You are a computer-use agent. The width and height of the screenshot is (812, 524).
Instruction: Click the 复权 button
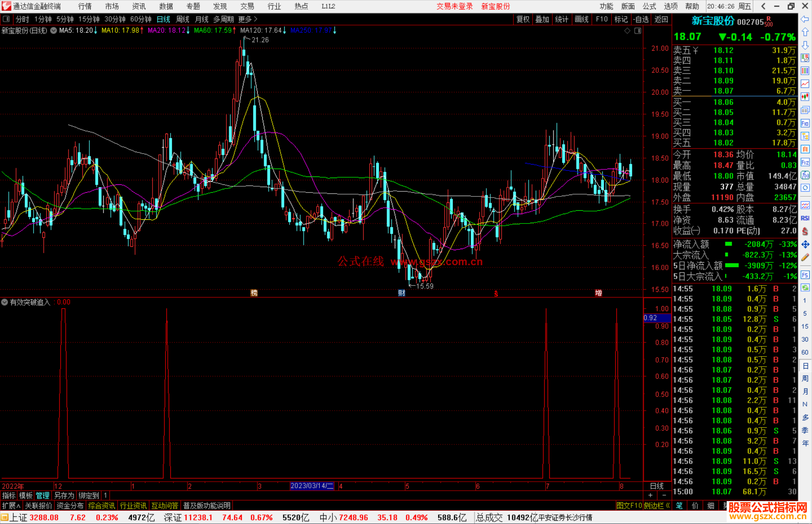(x=523, y=19)
